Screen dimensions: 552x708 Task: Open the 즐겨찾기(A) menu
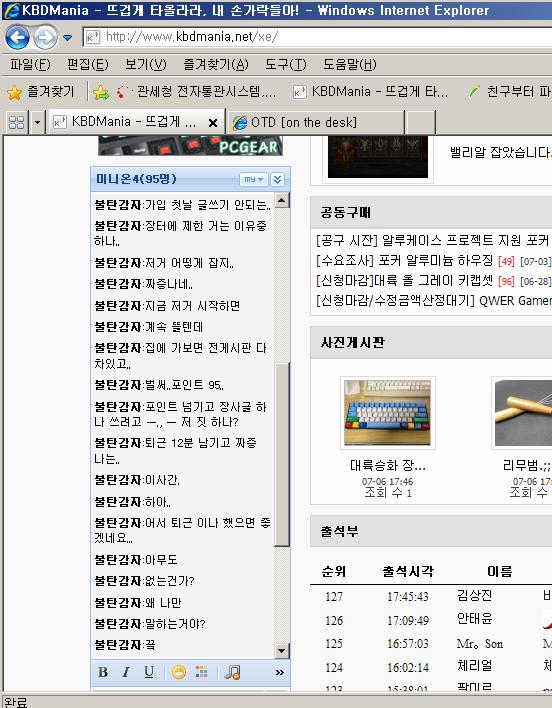pos(216,65)
